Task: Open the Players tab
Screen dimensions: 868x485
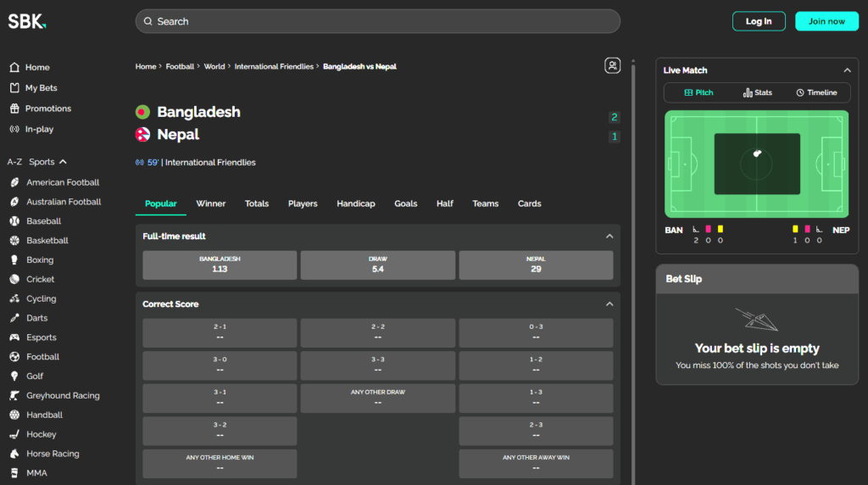Action: [303, 203]
